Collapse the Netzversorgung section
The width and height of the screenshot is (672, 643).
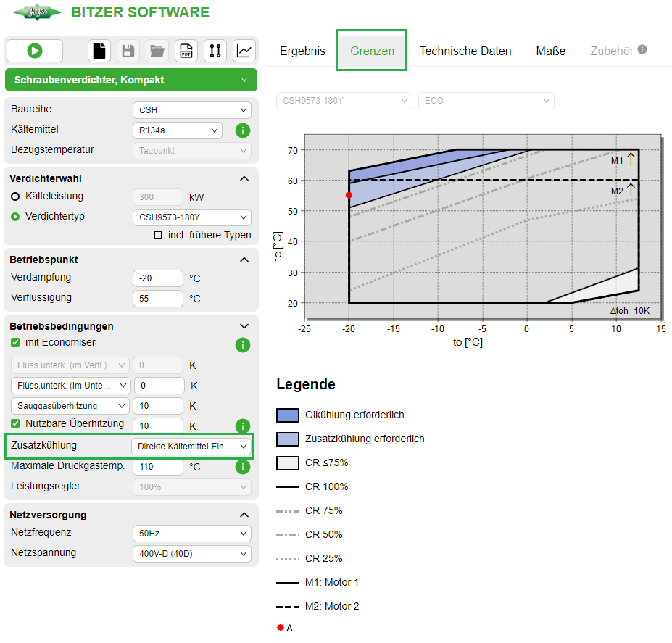(244, 515)
